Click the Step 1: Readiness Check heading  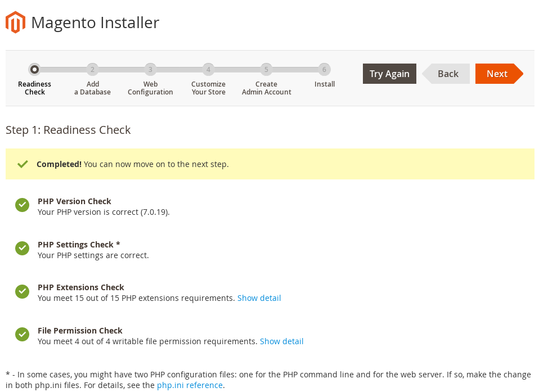click(x=68, y=130)
